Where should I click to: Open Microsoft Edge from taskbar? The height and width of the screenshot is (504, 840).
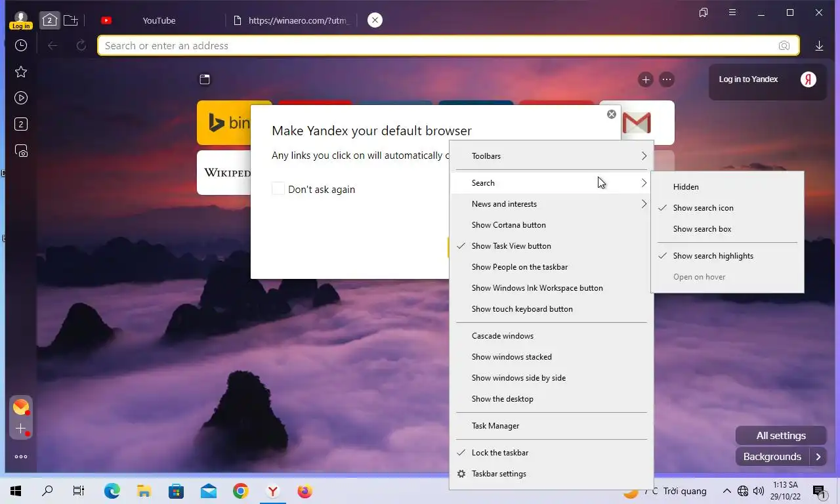[112, 491]
